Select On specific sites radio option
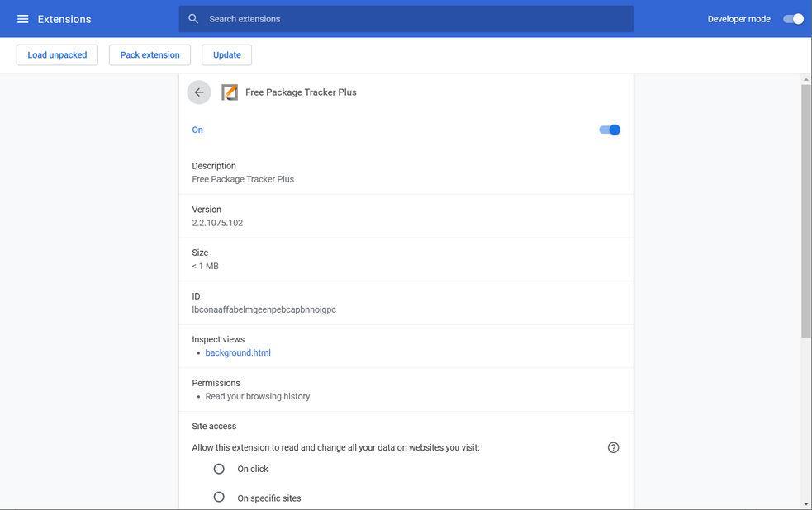This screenshot has height=510, width=812. 219,497
